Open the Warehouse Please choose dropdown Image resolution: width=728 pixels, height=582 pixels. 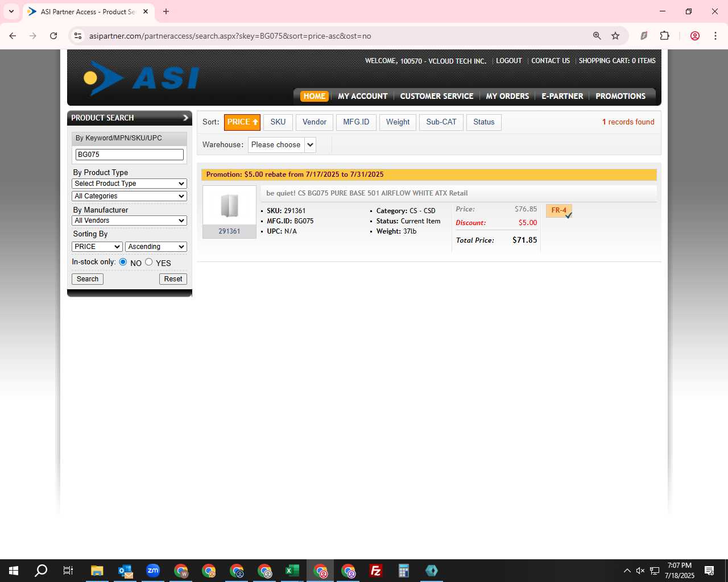pos(282,145)
